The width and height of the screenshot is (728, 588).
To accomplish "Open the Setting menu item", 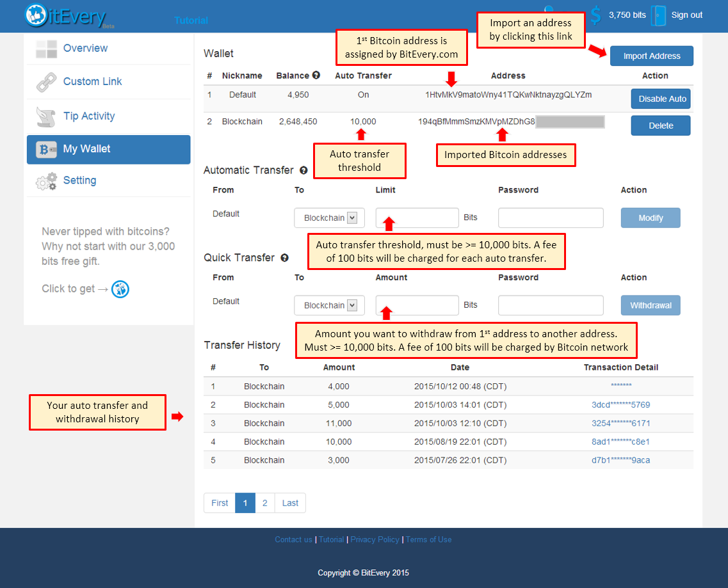I will pyautogui.click(x=80, y=180).
